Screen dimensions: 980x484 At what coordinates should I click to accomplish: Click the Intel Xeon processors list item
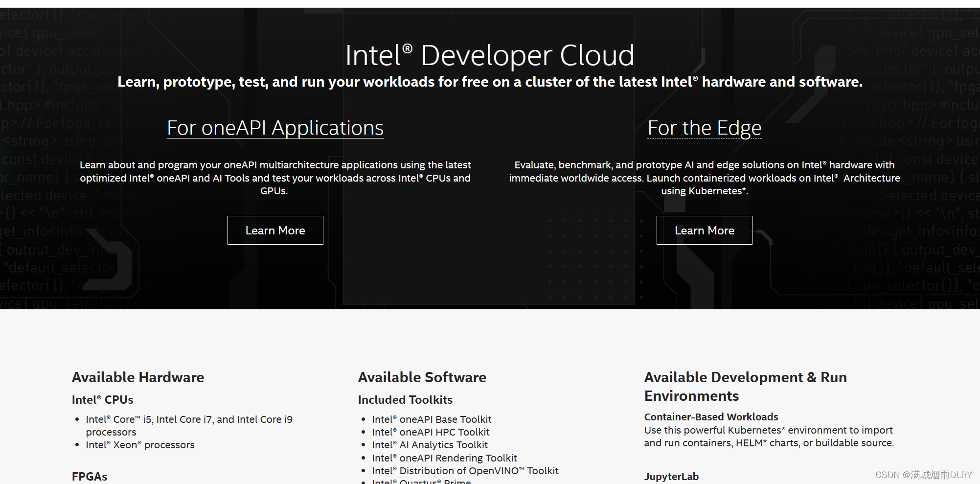click(140, 445)
